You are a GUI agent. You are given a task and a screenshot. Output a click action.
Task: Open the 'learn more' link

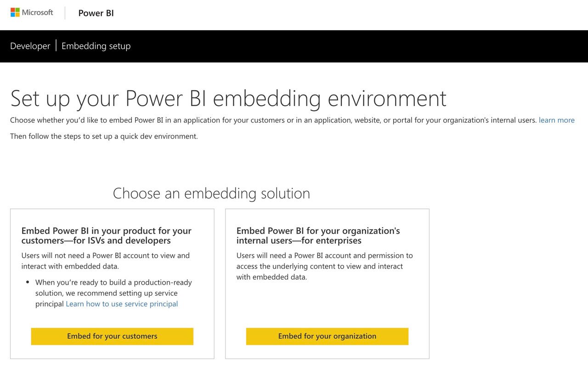click(557, 120)
